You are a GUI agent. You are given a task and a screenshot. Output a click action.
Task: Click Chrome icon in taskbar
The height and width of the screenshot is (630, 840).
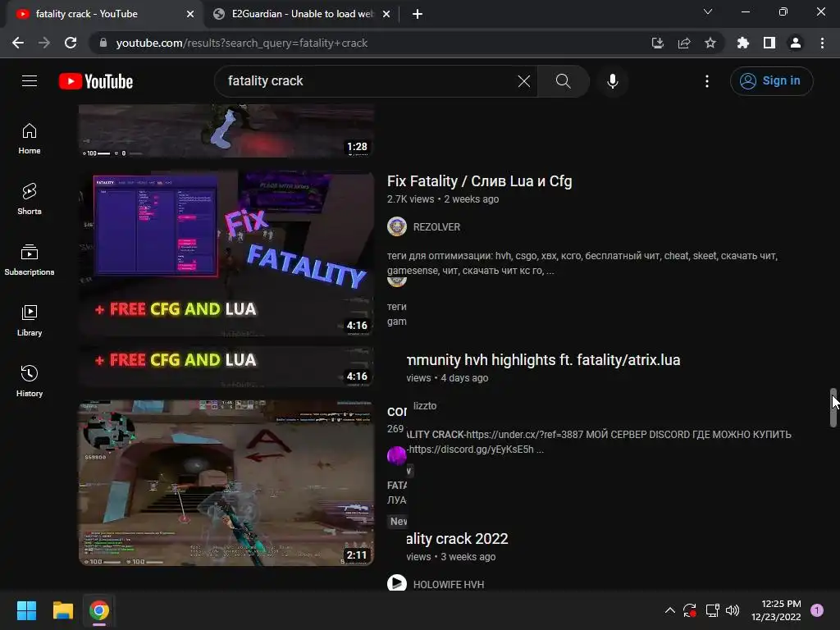click(99, 610)
